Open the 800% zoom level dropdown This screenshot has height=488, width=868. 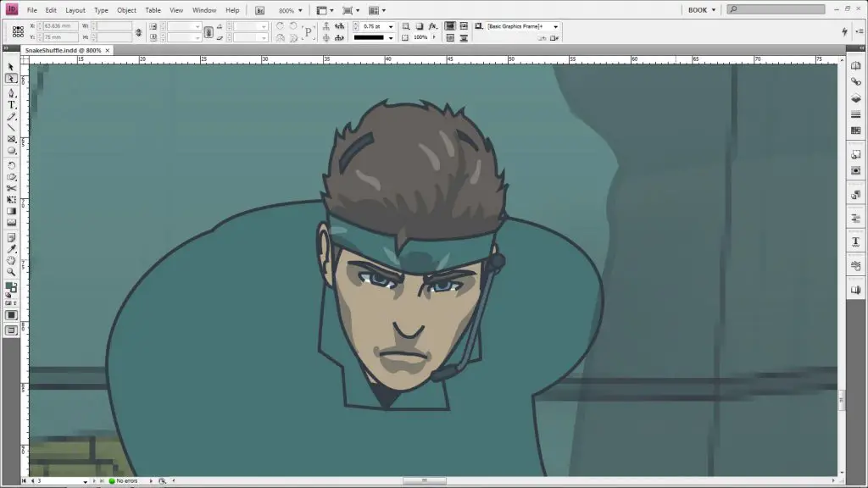pyautogui.click(x=300, y=10)
